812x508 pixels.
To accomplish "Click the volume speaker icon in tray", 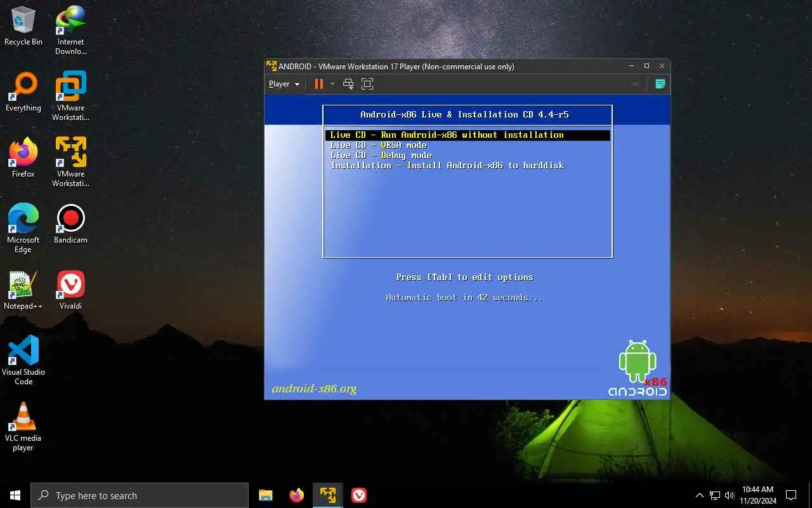I will click(730, 495).
